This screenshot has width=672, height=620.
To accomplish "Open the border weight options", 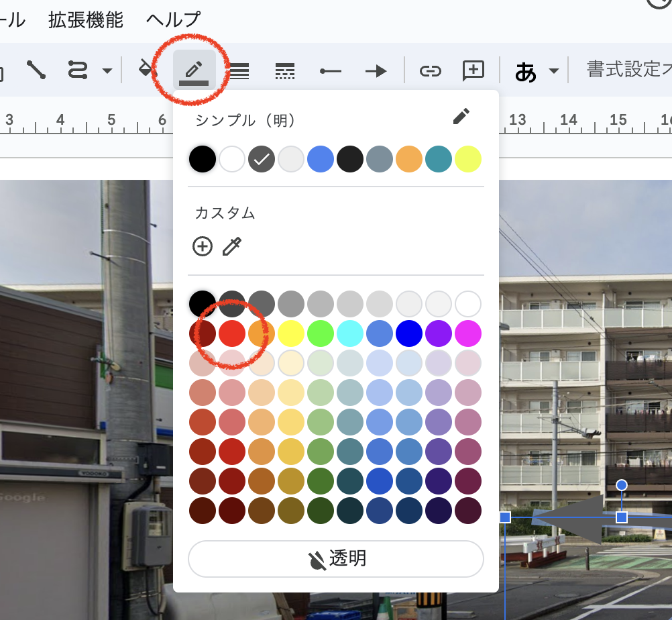I will [239, 70].
